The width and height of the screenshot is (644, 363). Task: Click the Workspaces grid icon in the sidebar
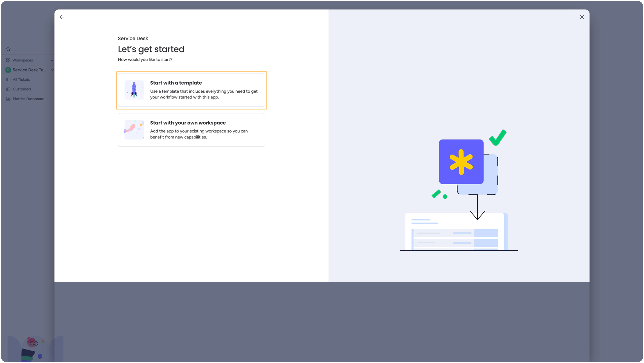click(x=8, y=61)
